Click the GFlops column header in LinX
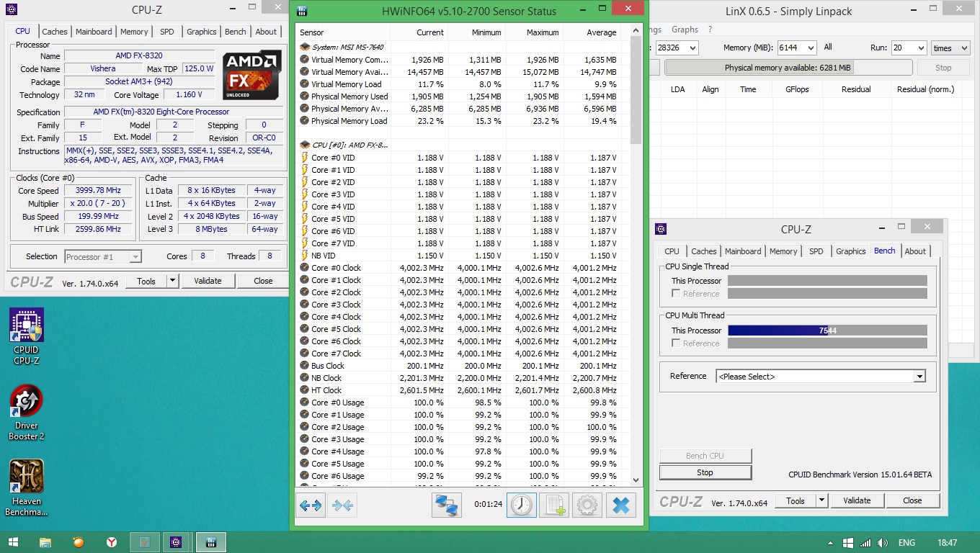The image size is (980, 553). pos(796,89)
